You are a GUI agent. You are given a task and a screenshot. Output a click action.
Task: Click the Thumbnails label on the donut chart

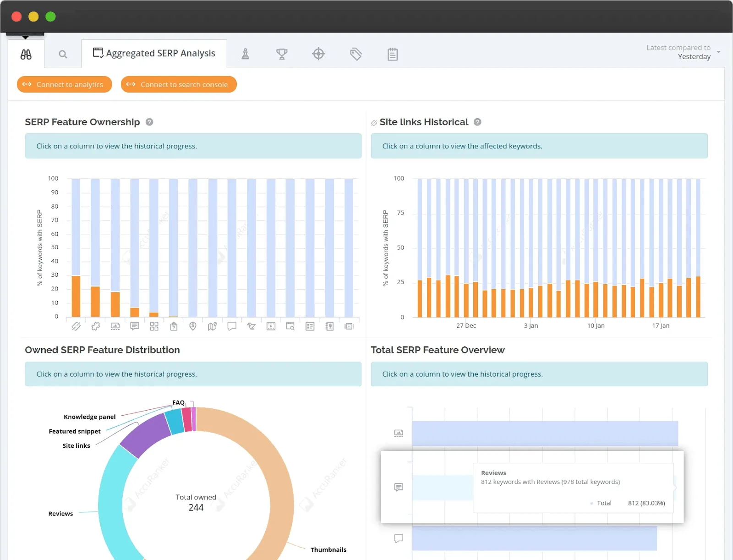[x=328, y=549]
